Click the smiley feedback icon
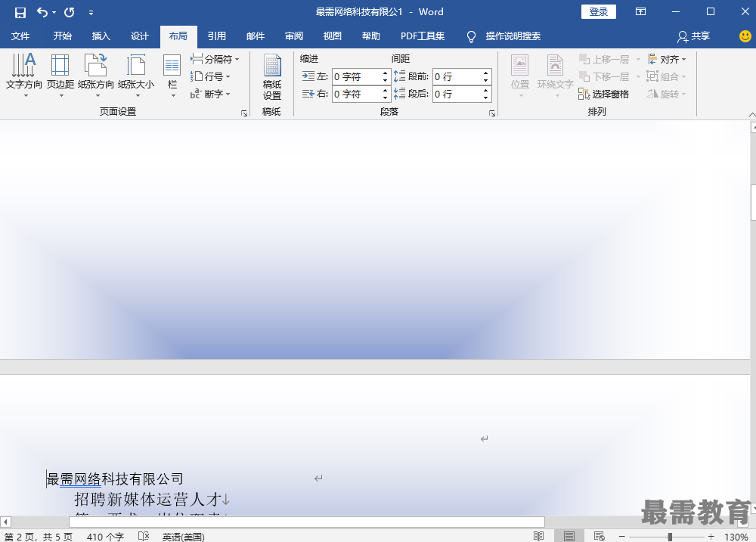 coord(745,36)
